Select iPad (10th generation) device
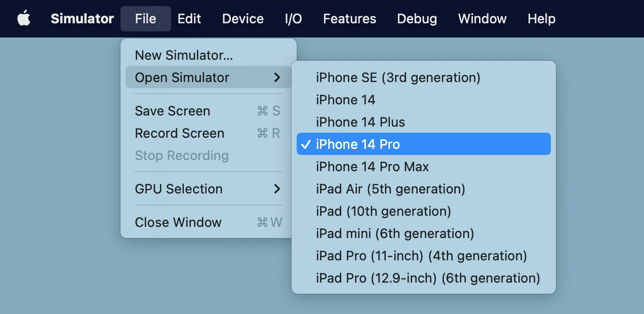Viewport: 644px width, 314px height. (384, 211)
